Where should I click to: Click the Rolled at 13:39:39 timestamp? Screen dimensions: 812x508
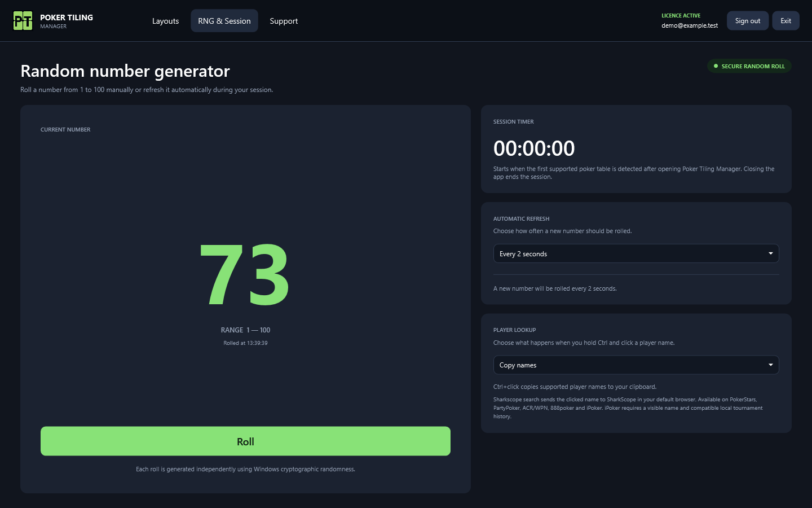[245, 343]
